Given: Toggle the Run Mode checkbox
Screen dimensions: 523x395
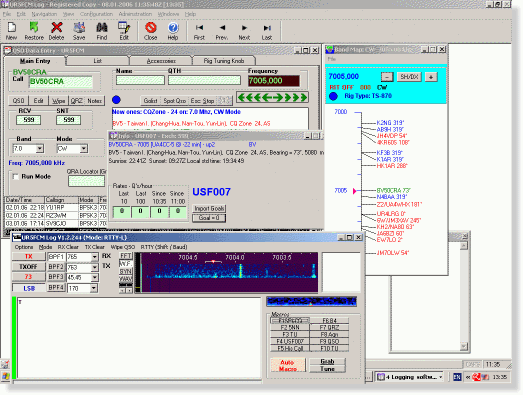Looking at the screenshot, I should pyautogui.click(x=15, y=176).
